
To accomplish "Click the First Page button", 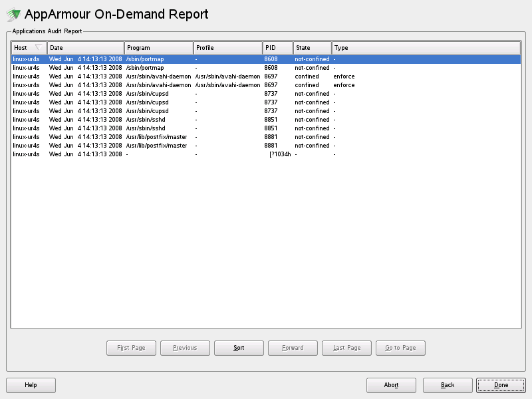I will [130, 348].
